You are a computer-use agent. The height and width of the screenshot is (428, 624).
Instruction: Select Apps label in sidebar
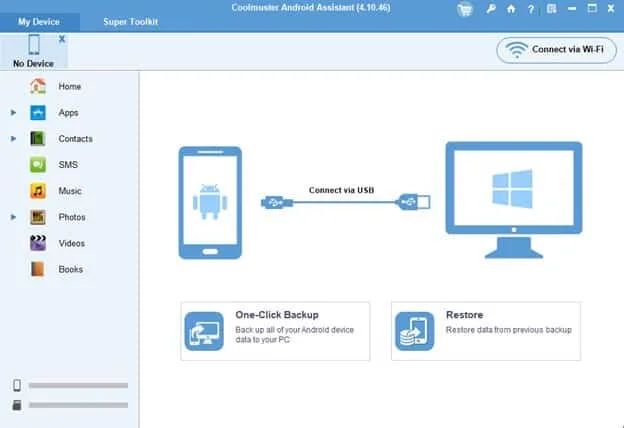click(x=68, y=113)
